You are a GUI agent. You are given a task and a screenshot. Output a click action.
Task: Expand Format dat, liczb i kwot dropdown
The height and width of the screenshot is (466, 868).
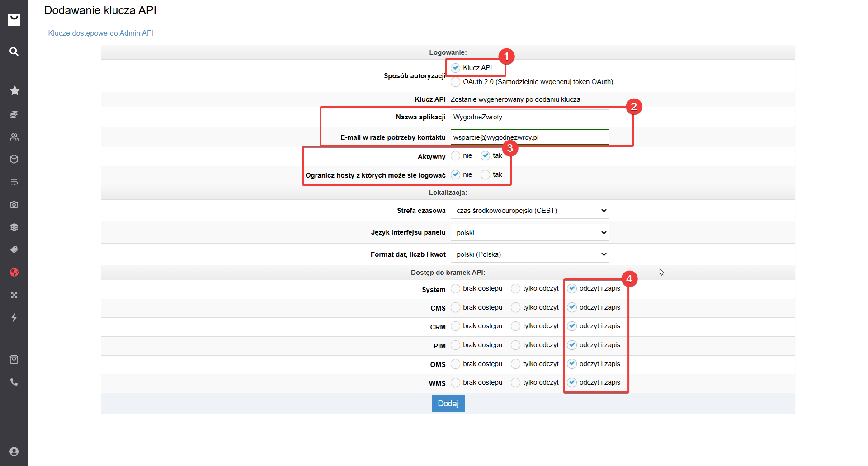529,254
